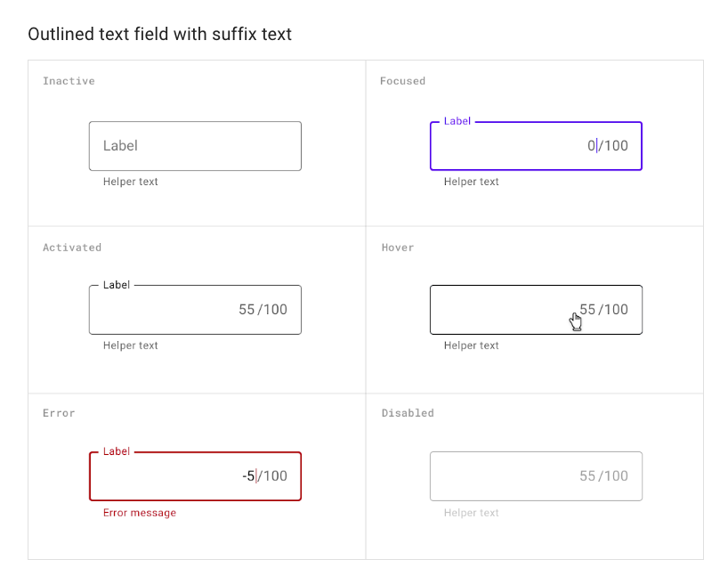Click the /100 suffix in the Focused field
Screen dimensions: 728x576
pos(612,145)
